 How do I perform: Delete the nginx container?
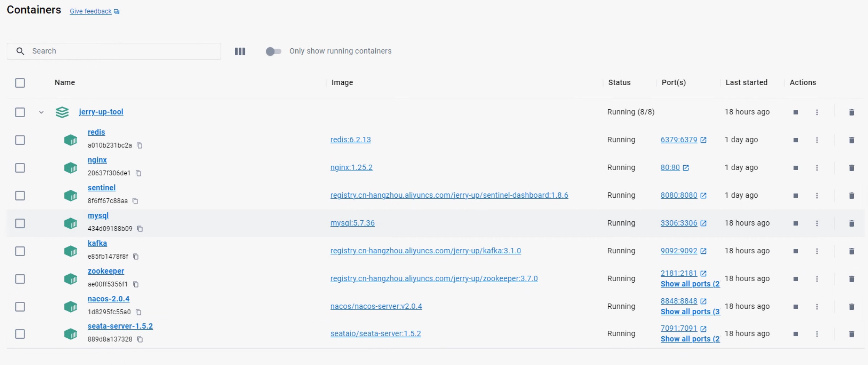(x=851, y=168)
